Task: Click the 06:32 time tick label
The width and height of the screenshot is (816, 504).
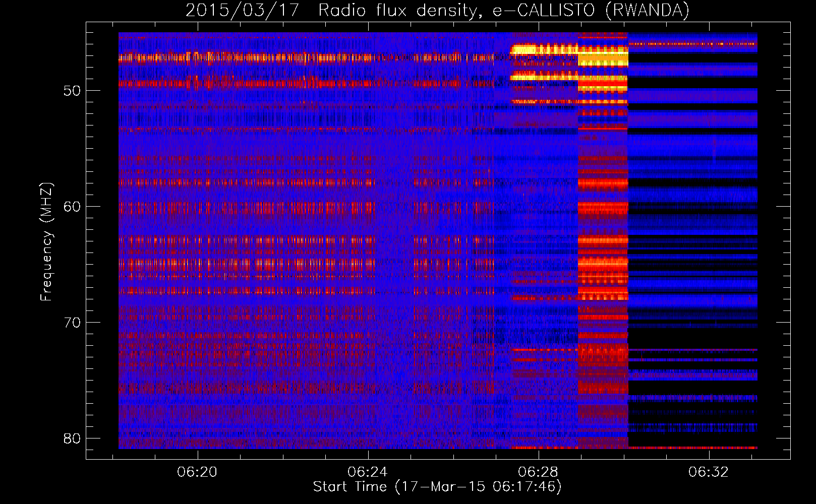Action: [709, 472]
